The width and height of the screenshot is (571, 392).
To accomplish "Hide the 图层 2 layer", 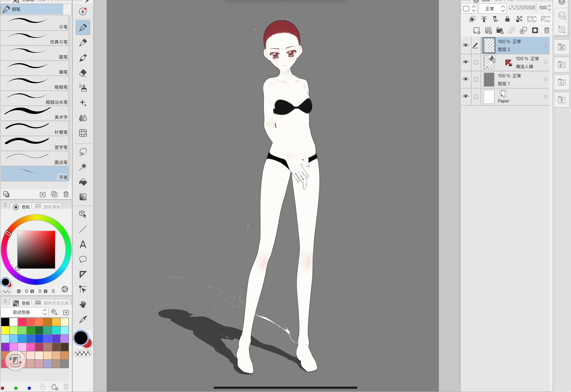I will [465, 45].
